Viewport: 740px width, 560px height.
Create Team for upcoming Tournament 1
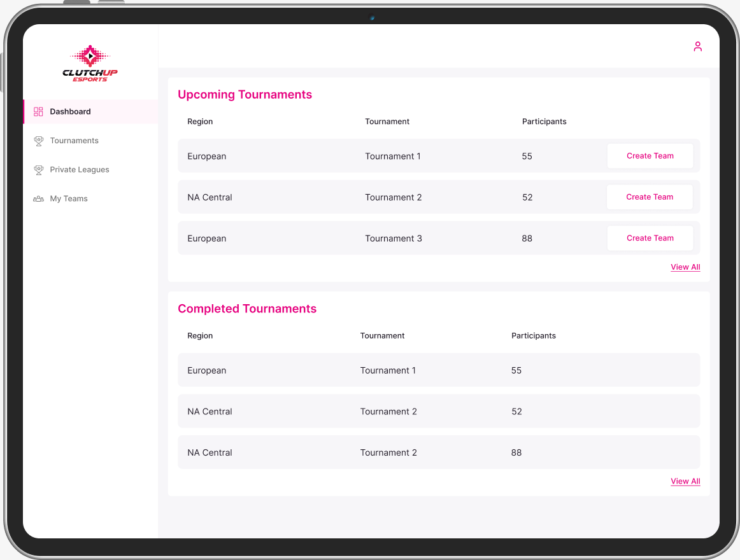(650, 156)
